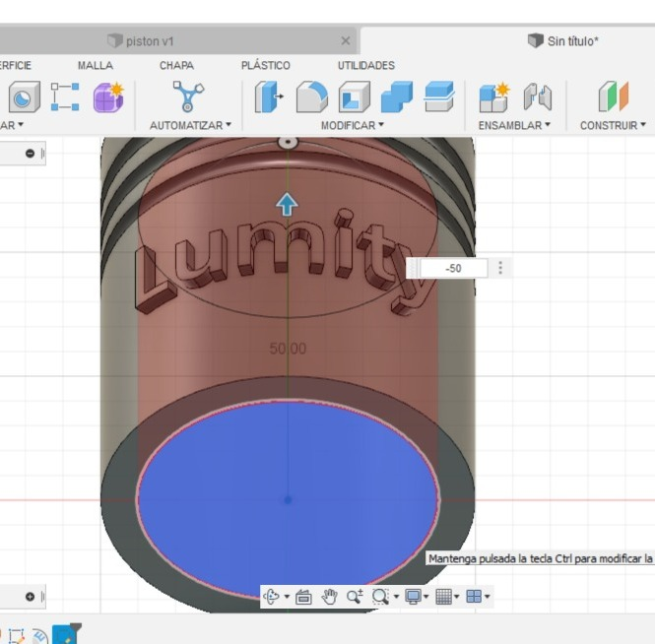Select the Fillet tool icon
The image size is (655, 644).
tap(311, 97)
